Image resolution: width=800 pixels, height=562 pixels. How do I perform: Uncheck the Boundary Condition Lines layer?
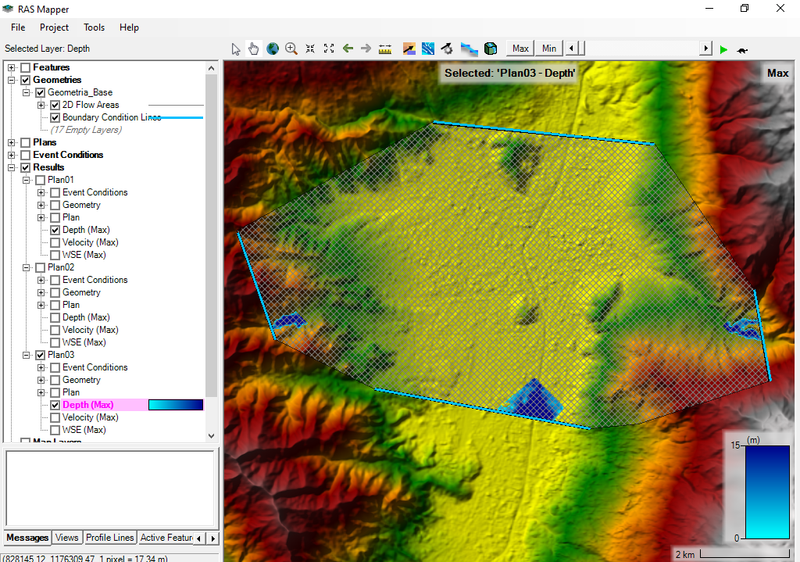click(56, 117)
